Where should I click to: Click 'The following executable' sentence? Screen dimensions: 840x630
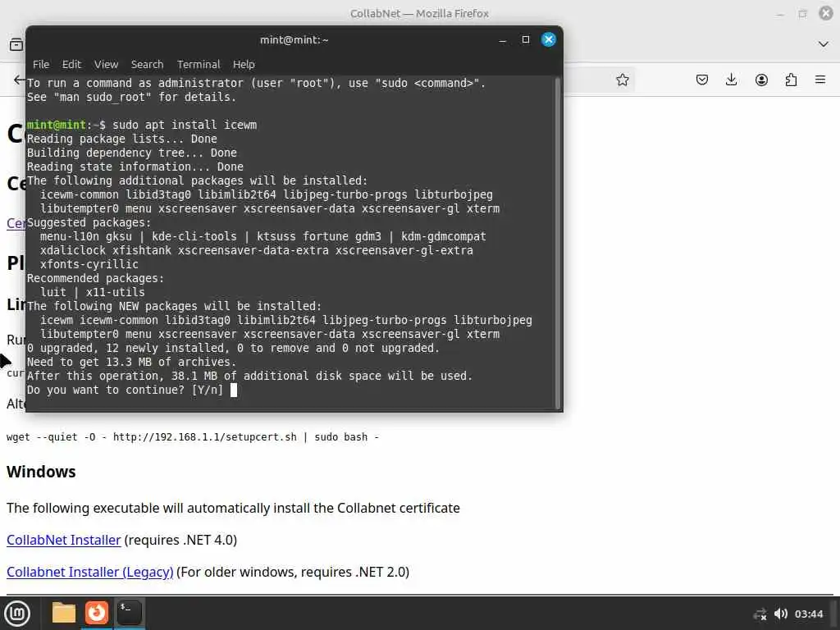pyautogui.click(x=233, y=508)
